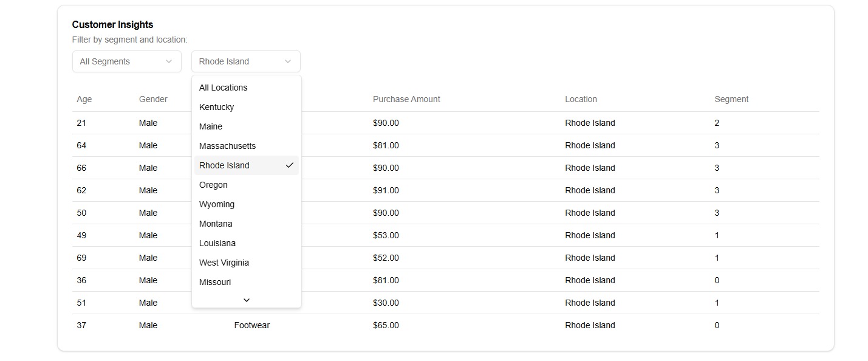Image resolution: width=868 pixels, height=361 pixels.
Task: Click checkmark beside Rhode Island option
Action: click(290, 165)
